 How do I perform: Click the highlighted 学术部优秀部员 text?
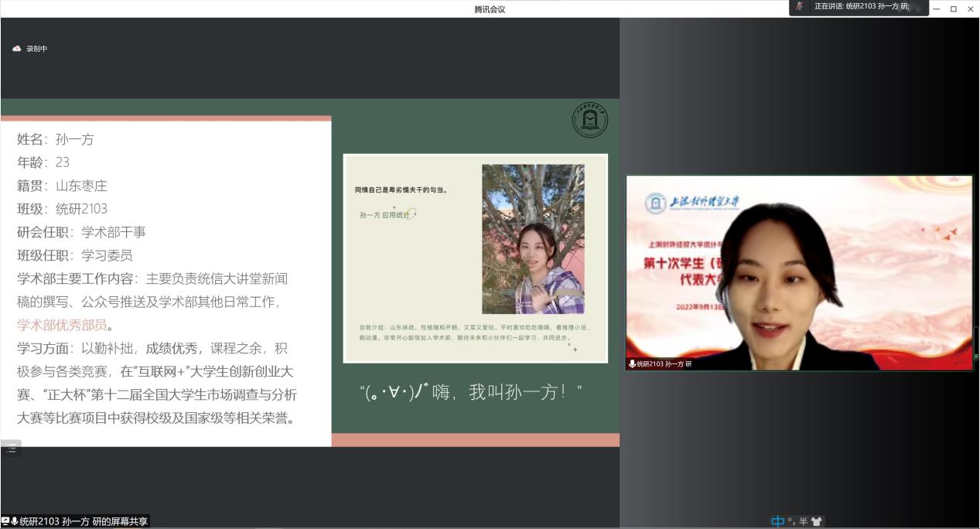pos(62,325)
